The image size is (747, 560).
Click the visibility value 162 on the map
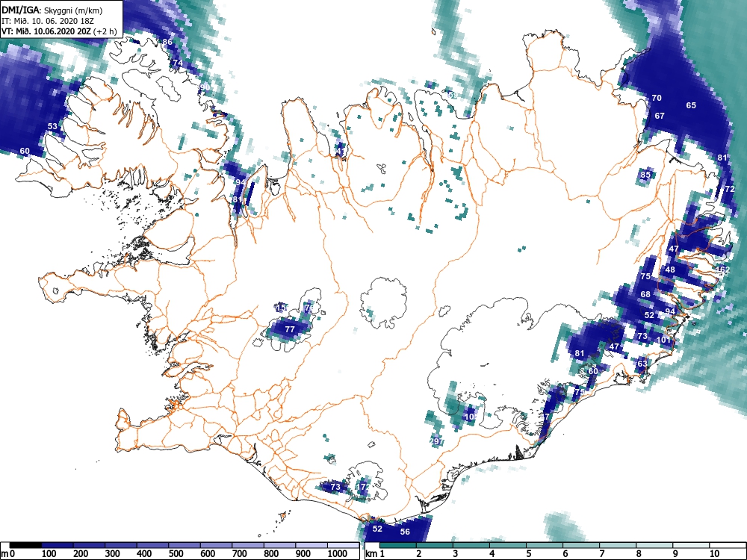coord(722,270)
